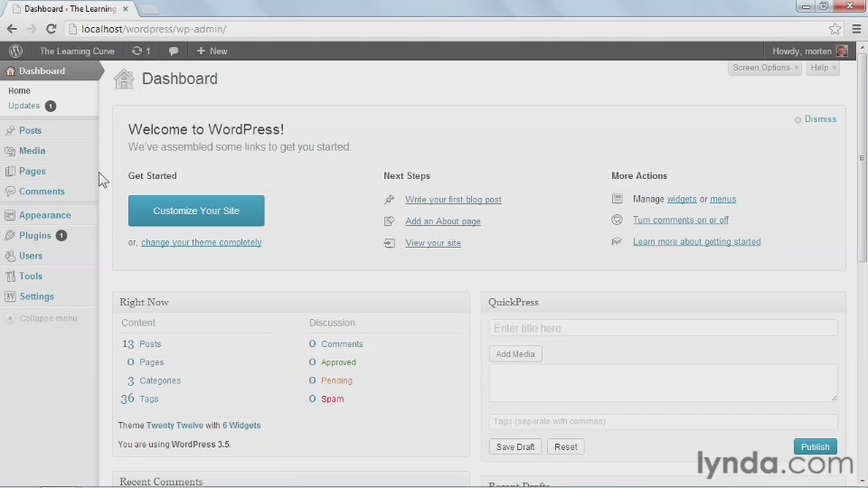Click the Plugins icon in sidebar
The width and height of the screenshot is (868, 488).
[x=10, y=236]
